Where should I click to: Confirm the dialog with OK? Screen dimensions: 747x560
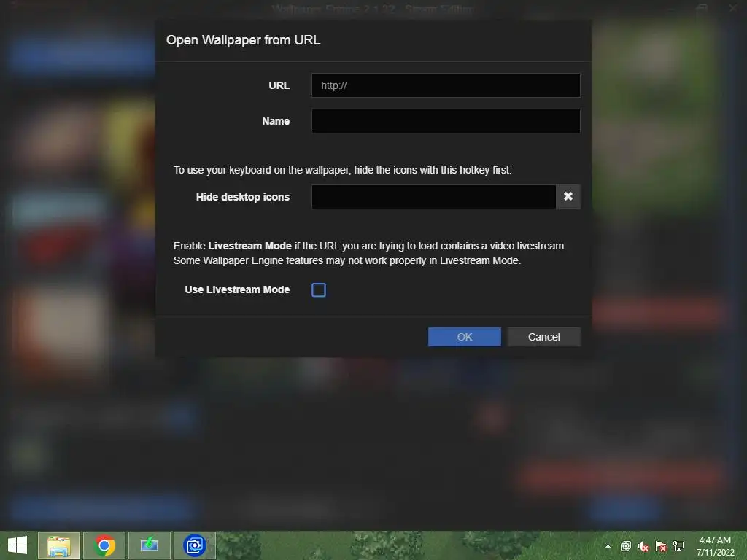click(465, 337)
